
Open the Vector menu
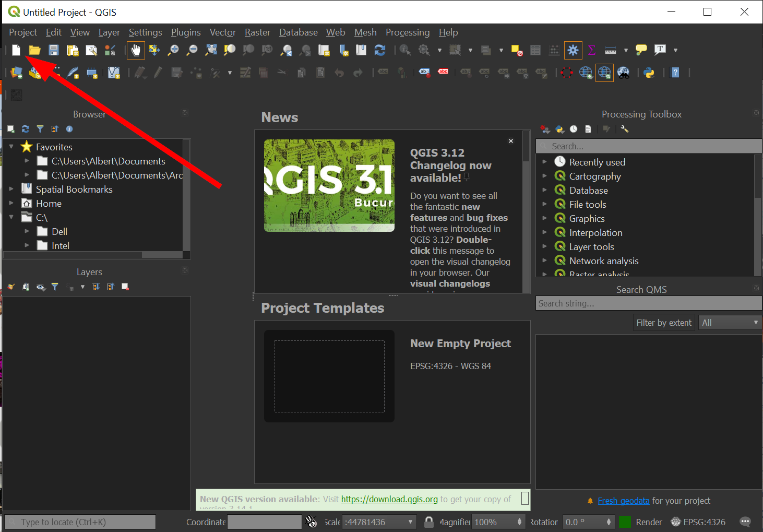tap(223, 32)
